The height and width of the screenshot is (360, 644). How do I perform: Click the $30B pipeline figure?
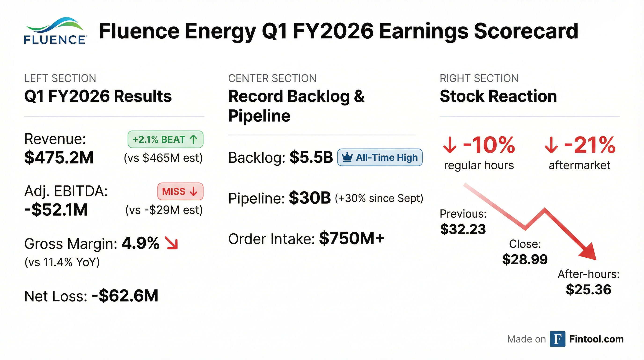(x=310, y=198)
